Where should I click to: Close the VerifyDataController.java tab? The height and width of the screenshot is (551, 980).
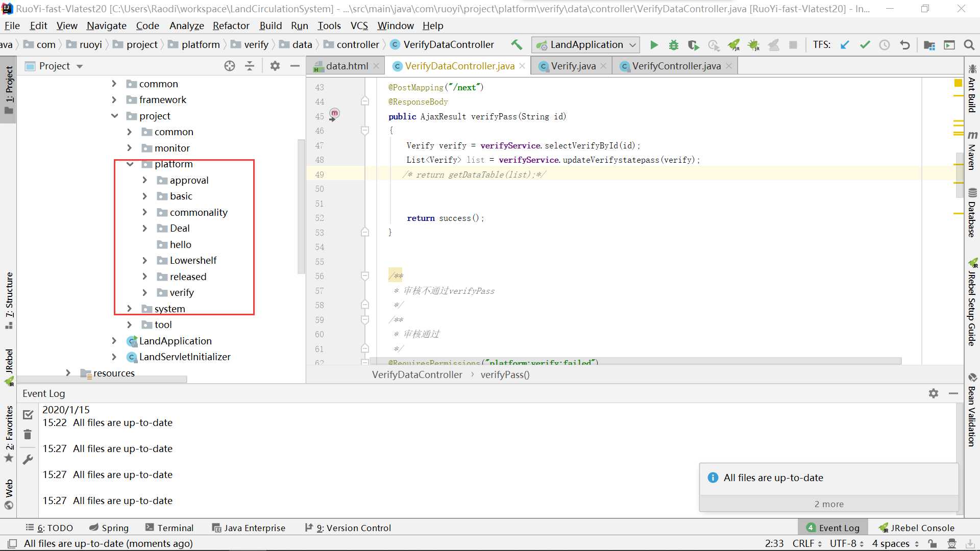click(x=522, y=66)
